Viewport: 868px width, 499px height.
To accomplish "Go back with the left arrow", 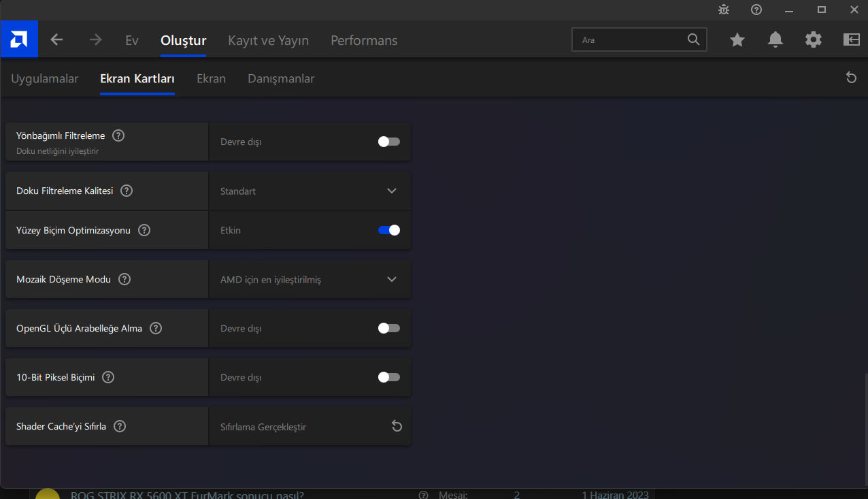I will [x=56, y=40].
